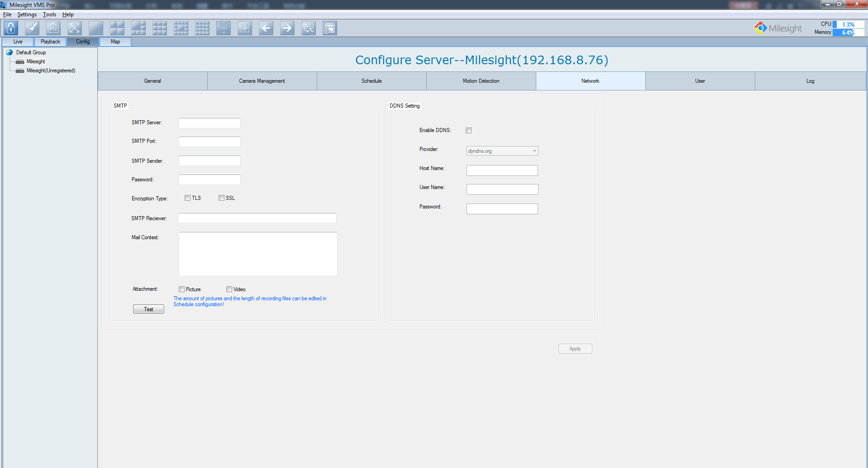Open the User tab

pos(700,81)
